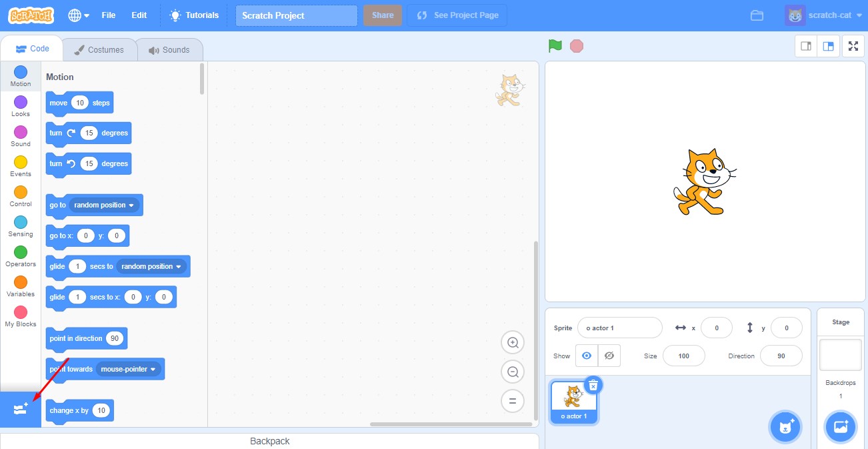The width and height of the screenshot is (868, 449).
Task: Zoom in on the code workspace
Action: click(x=513, y=343)
